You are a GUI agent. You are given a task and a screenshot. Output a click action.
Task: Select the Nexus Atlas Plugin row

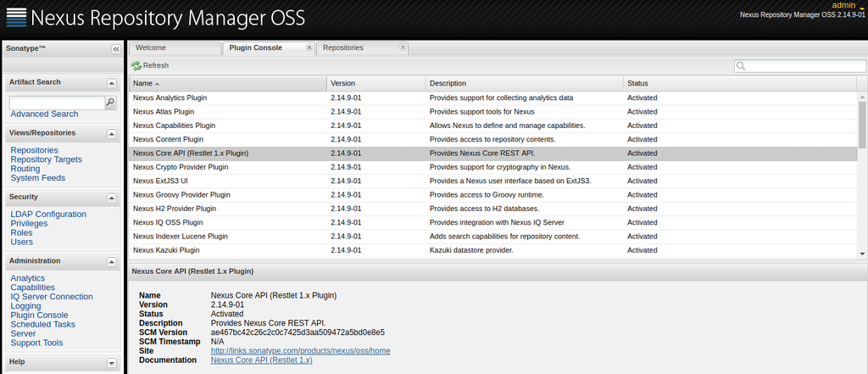coord(492,111)
